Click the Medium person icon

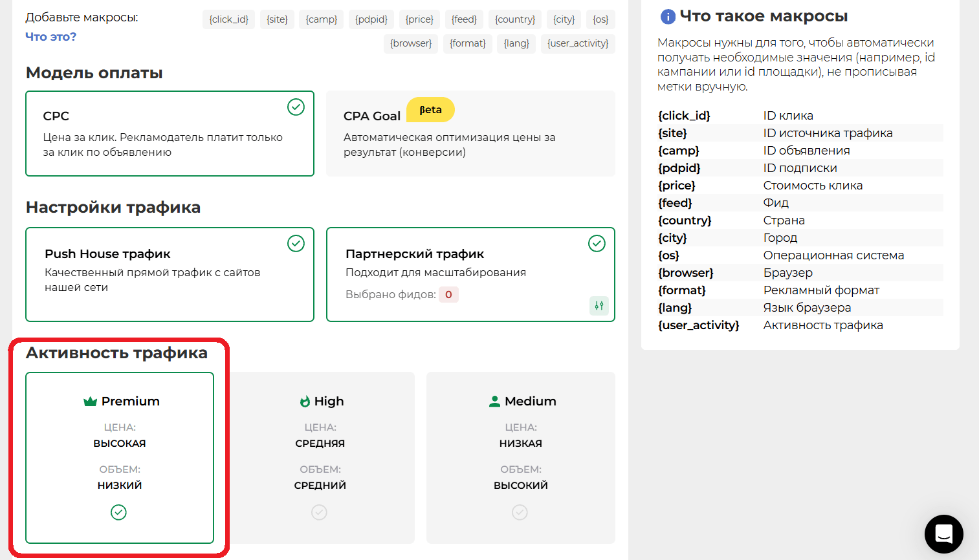[494, 402]
